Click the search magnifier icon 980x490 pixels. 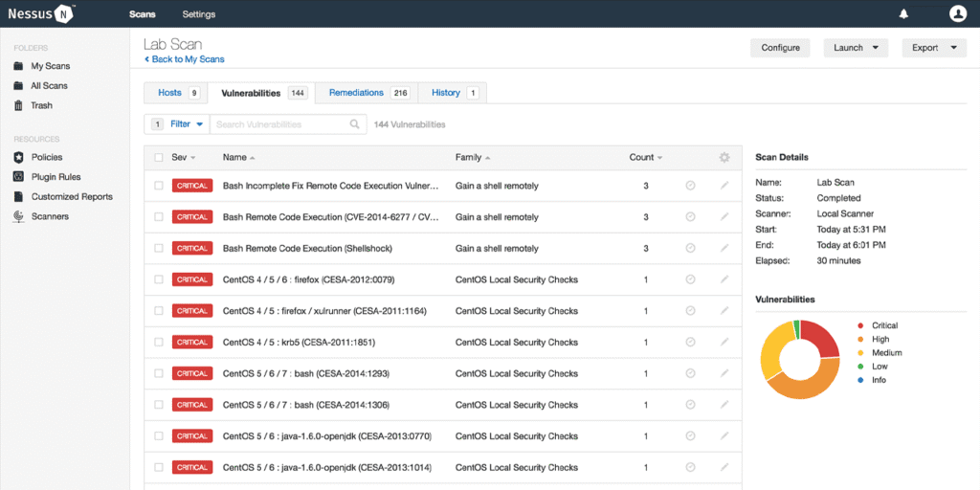click(x=355, y=123)
